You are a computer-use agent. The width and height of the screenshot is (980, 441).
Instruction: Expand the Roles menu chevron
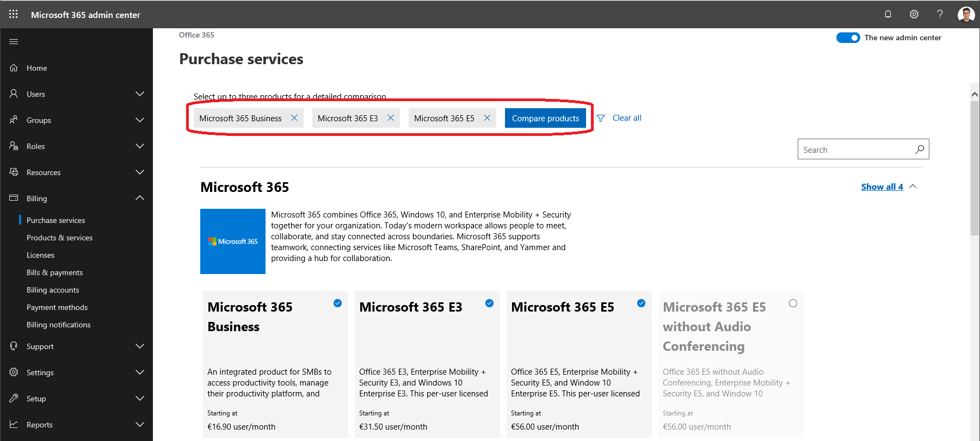coord(140,146)
